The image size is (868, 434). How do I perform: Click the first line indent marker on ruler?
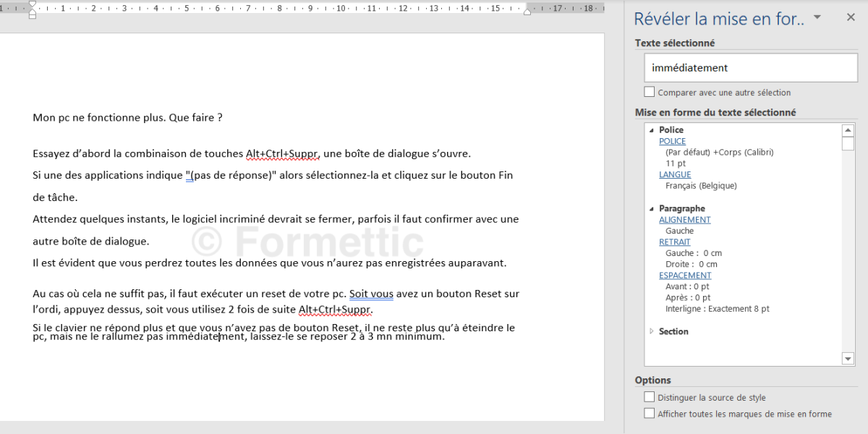pos(33,4)
